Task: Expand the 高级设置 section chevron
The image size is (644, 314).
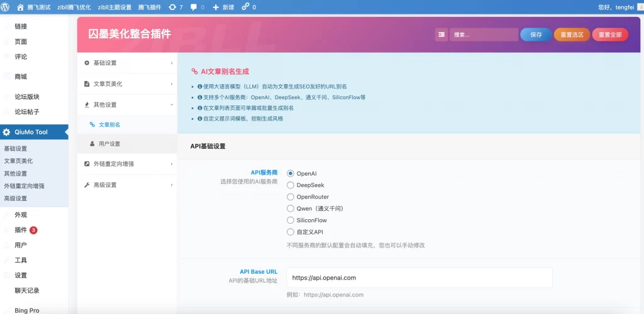Action: [x=172, y=185]
